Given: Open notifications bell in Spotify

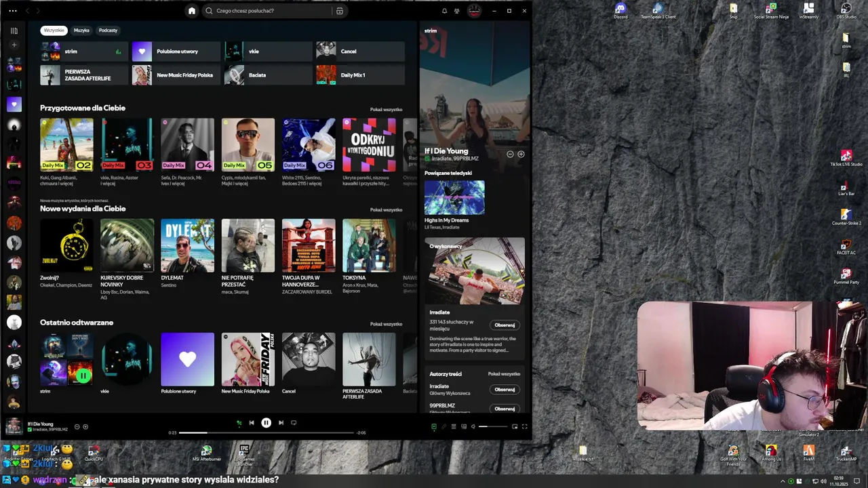Looking at the screenshot, I should 444,11.
